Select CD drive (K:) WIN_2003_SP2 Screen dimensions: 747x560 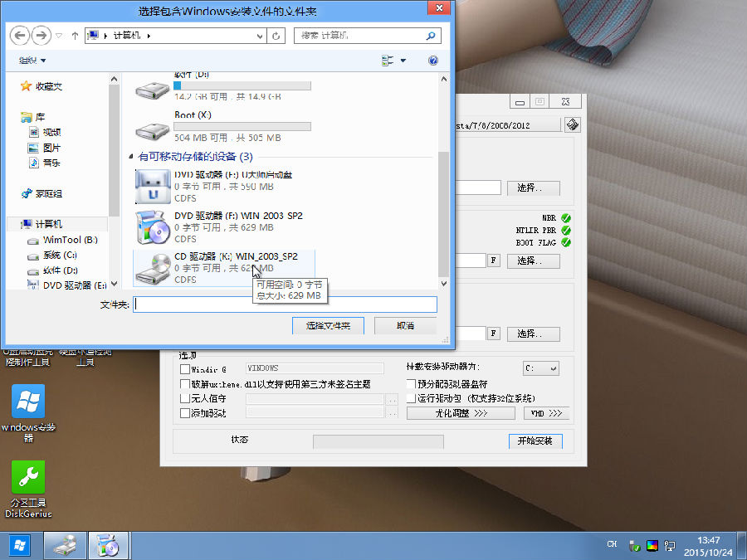[x=224, y=268]
